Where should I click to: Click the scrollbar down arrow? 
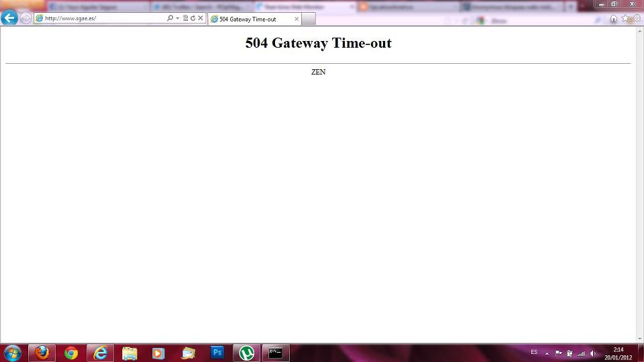pyautogui.click(x=640, y=339)
